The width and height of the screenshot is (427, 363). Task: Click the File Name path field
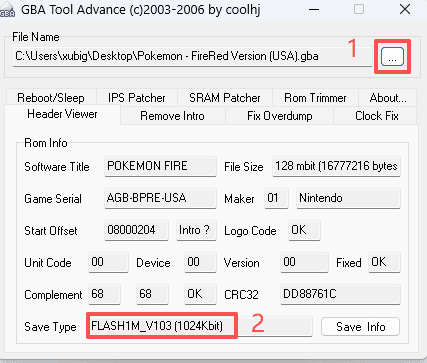tap(192, 57)
